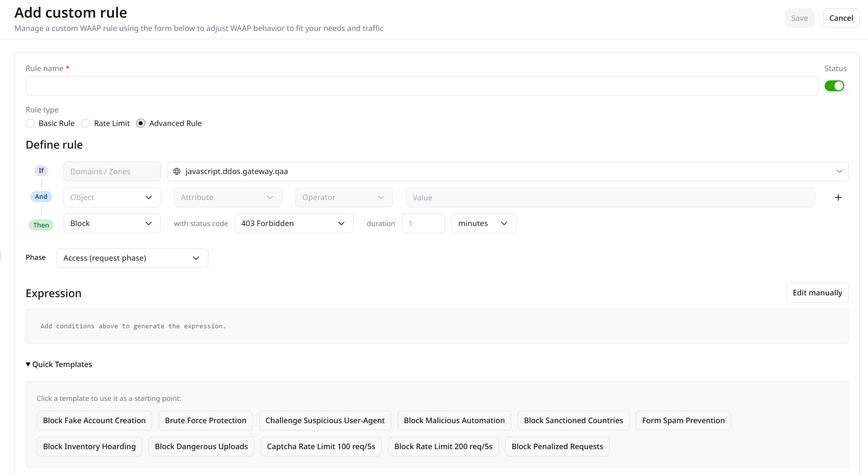868x474 pixels.
Task: Apply Block Rate Limit 200 req/5s template
Action: click(x=443, y=447)
